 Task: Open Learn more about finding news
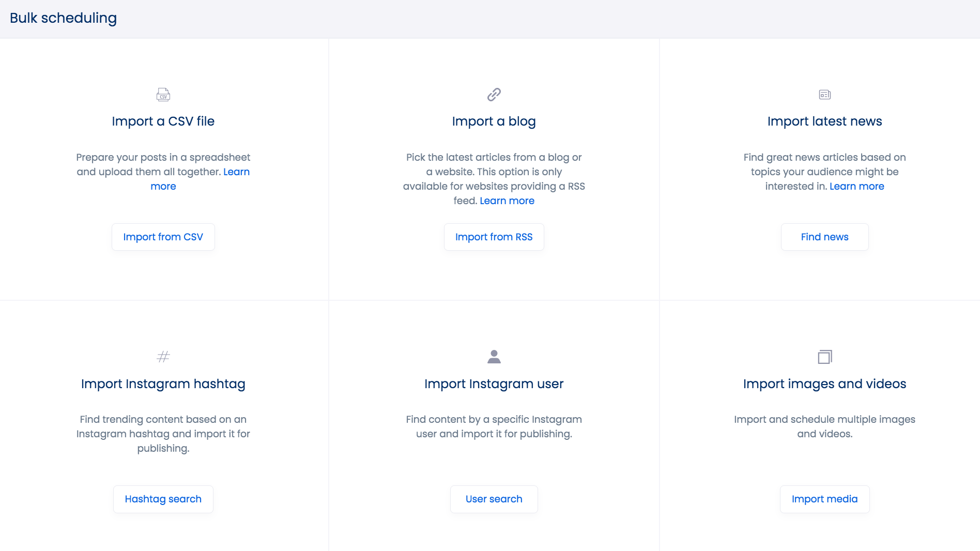[856, 186]
